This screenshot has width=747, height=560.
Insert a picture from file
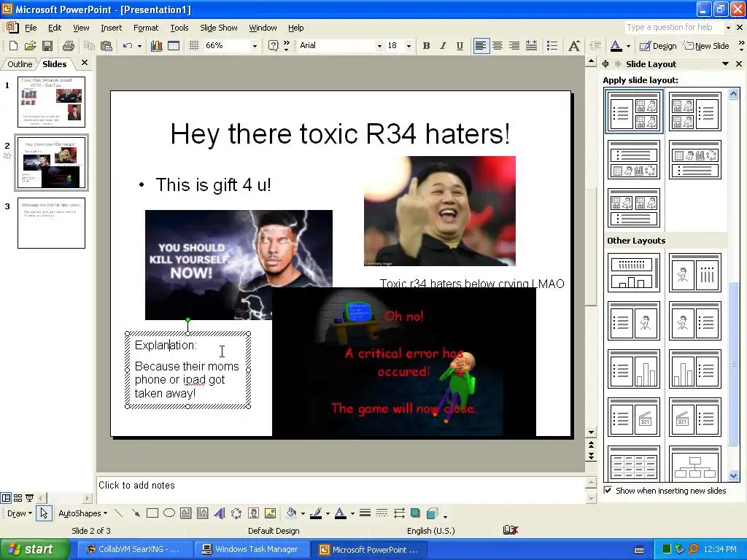(x=270, y=513)
